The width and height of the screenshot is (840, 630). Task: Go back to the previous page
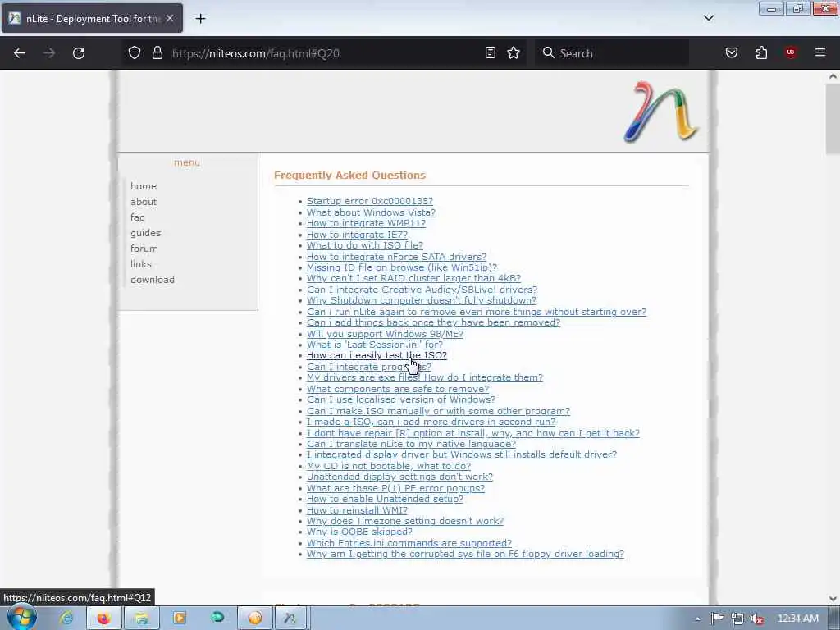[20, 53]
